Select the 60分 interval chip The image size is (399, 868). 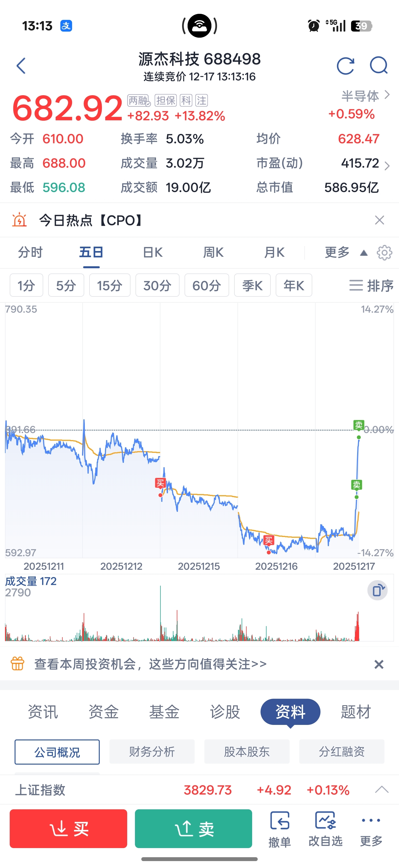pyautogui.click(x=207, y=285)
